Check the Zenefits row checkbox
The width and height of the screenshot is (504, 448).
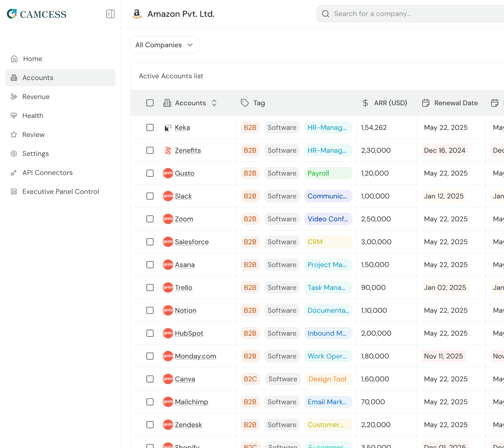(150, 150)
